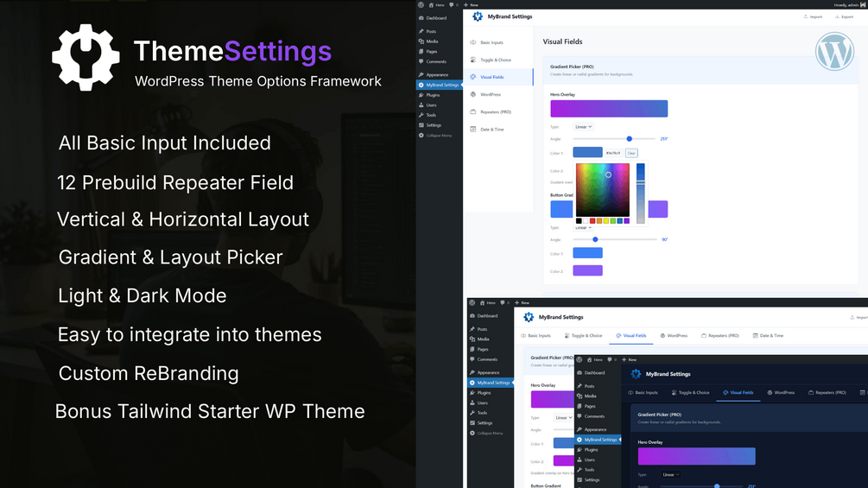Image resolution: width=868 pixels, height=488 pixels.
Task: Select WordPress tab in dark-mode window
Action: coord(781,392)
